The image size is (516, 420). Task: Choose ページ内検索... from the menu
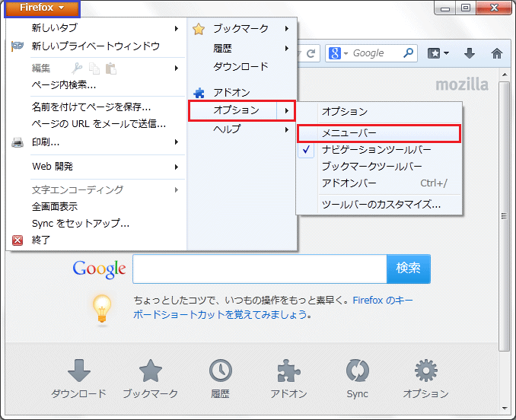[x=96, y=85]
